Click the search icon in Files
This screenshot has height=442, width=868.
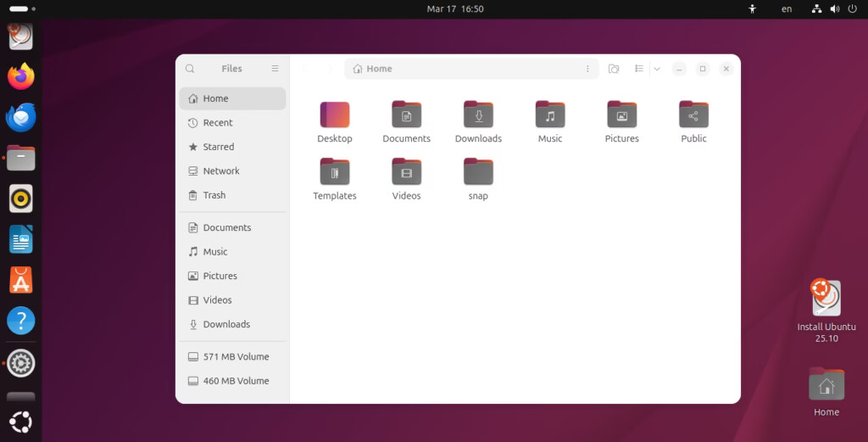pos(190,69)
